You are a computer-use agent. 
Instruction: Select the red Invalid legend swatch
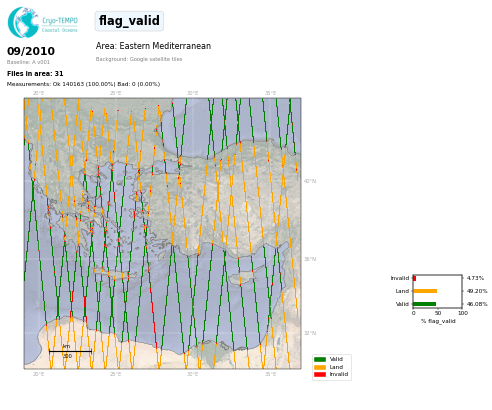320,374
